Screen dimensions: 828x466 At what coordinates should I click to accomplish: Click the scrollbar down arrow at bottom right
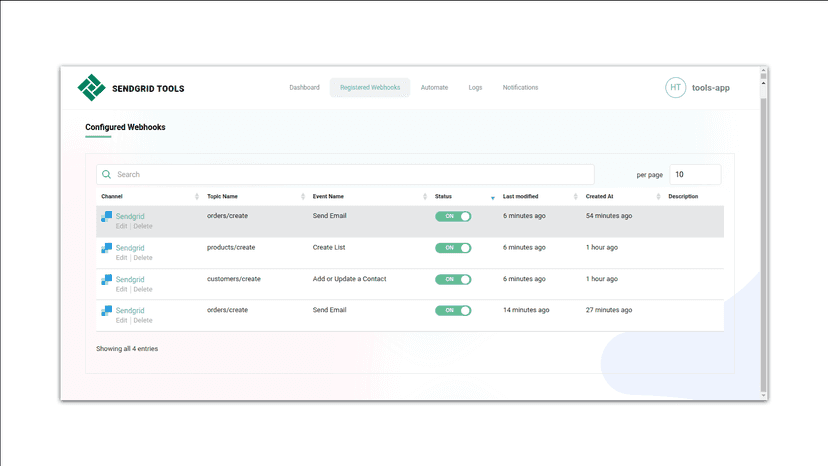(763, 396)
